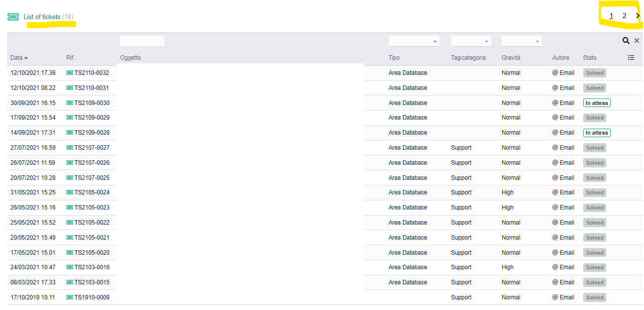
Task: Click the ticket icon next to TS2105-0024
Action: (69, 192)
